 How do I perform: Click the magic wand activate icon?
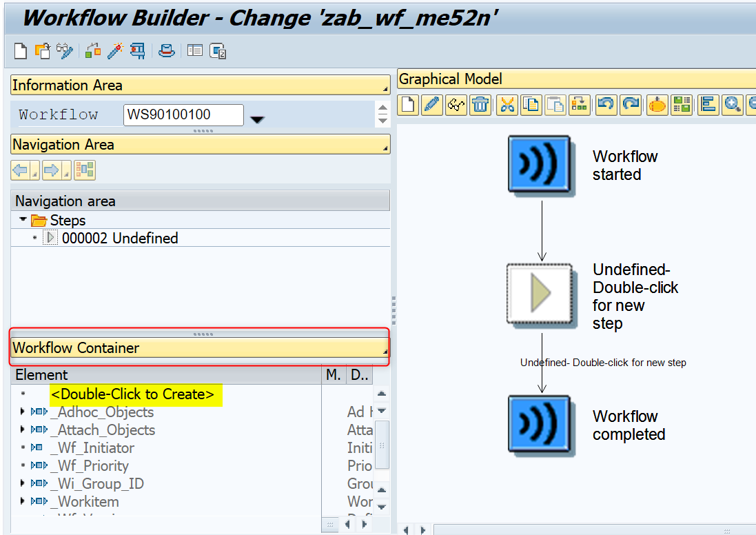(115, 50)
